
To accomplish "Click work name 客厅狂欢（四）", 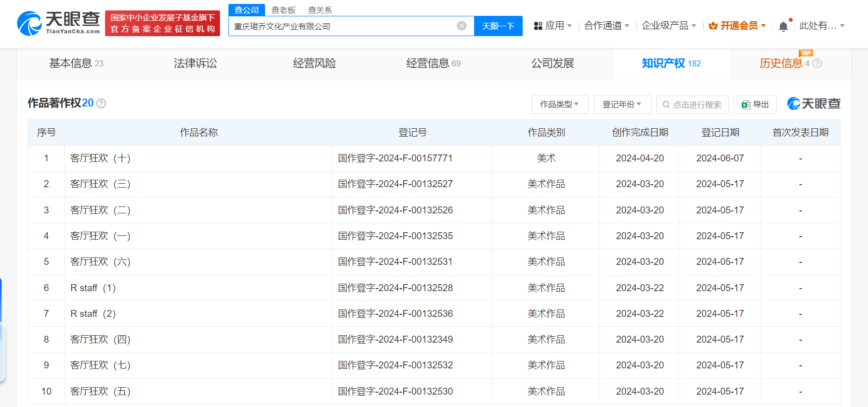I will 101,339.
